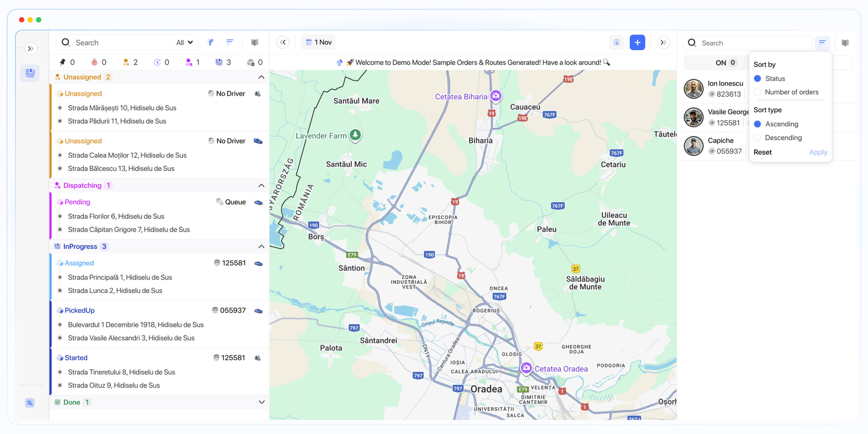Select the Number of orders radio option

pos(757,92)
